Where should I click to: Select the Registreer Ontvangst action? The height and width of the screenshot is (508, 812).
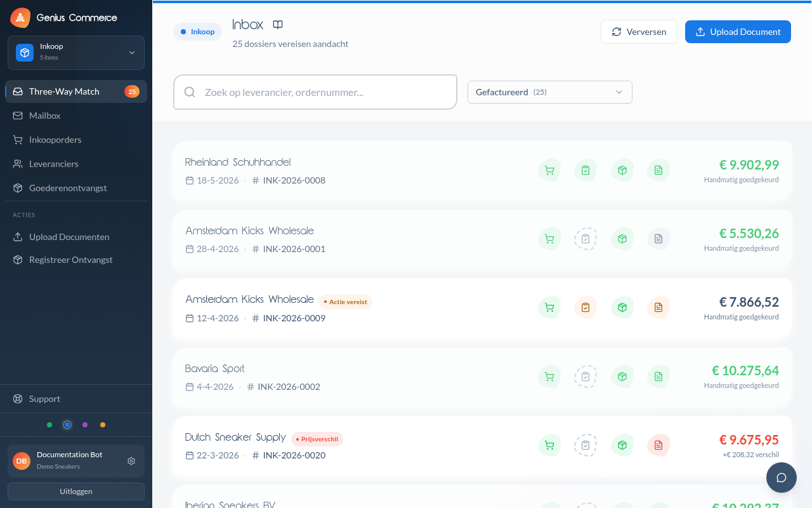point(76,260)
